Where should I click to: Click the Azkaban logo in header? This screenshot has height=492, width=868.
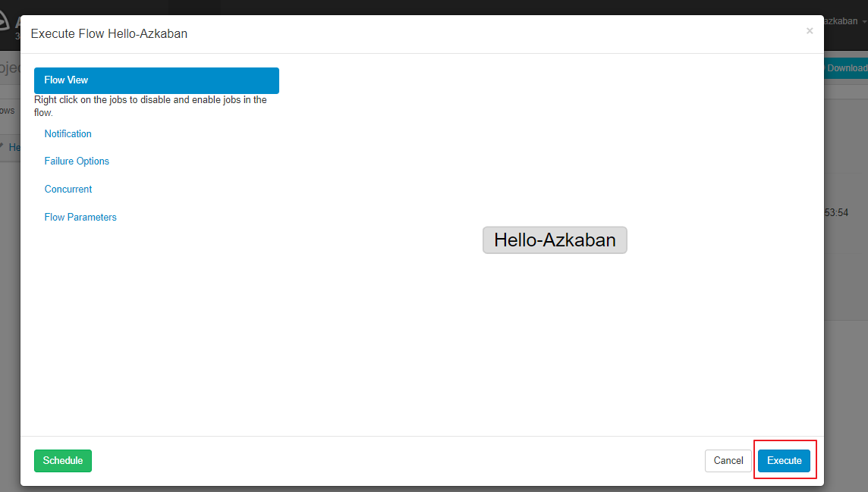pos(8,20)
